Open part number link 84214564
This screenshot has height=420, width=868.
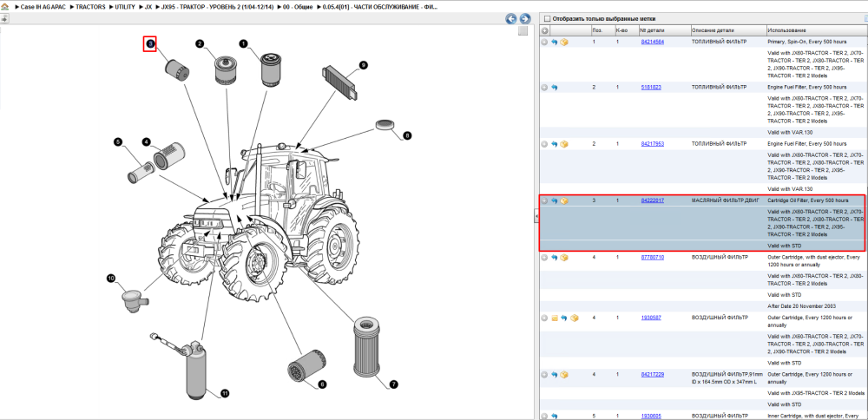tap(652, 42)
